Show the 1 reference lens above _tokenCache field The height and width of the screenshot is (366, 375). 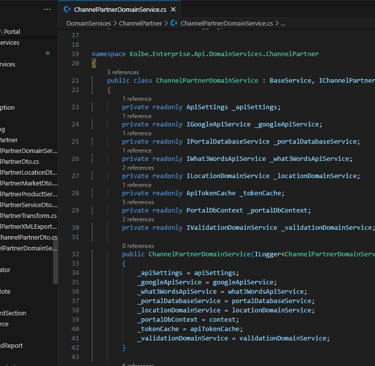tap(137, 185)
